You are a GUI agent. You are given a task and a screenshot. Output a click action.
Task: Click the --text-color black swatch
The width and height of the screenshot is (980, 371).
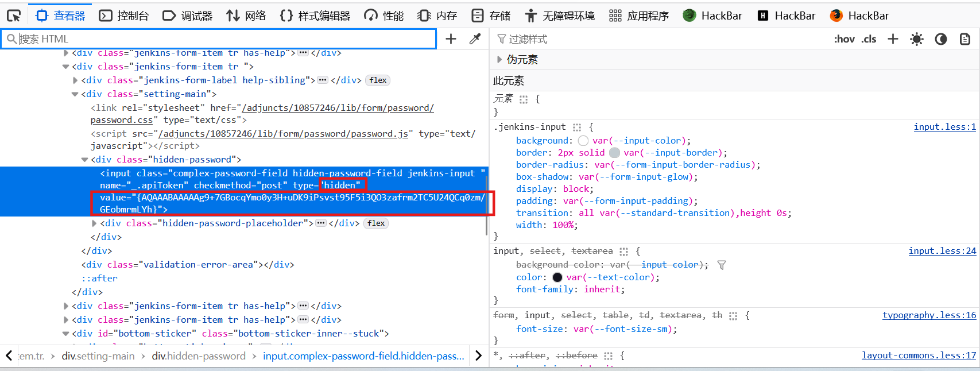(557, 277)
